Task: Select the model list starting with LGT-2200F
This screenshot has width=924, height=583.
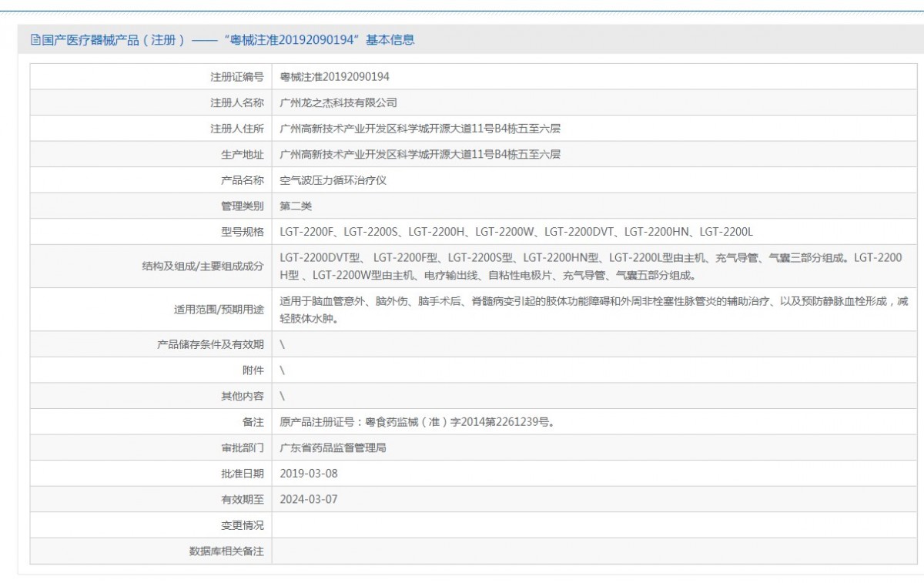Action: click(x=516, y=232)
